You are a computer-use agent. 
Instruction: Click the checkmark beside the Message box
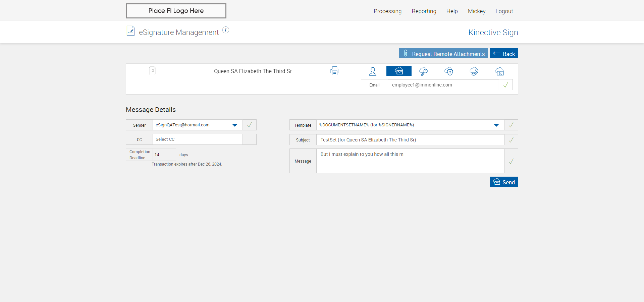tap(511, 161)
